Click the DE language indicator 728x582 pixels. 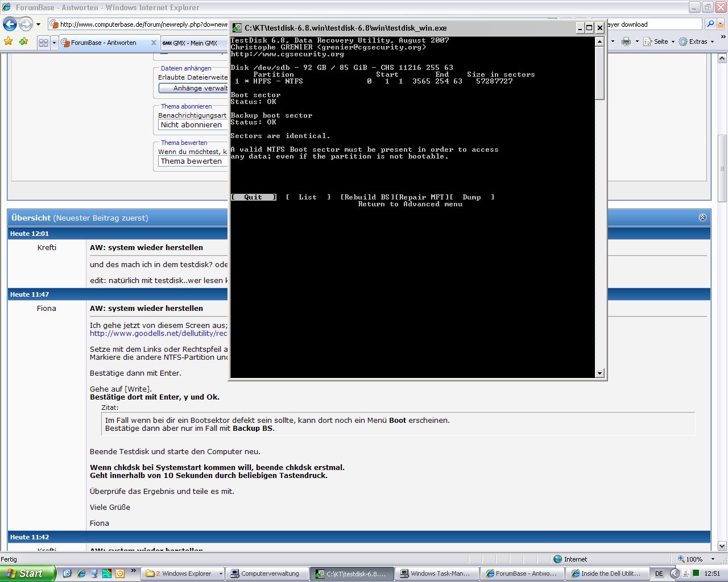pos(659,573)
